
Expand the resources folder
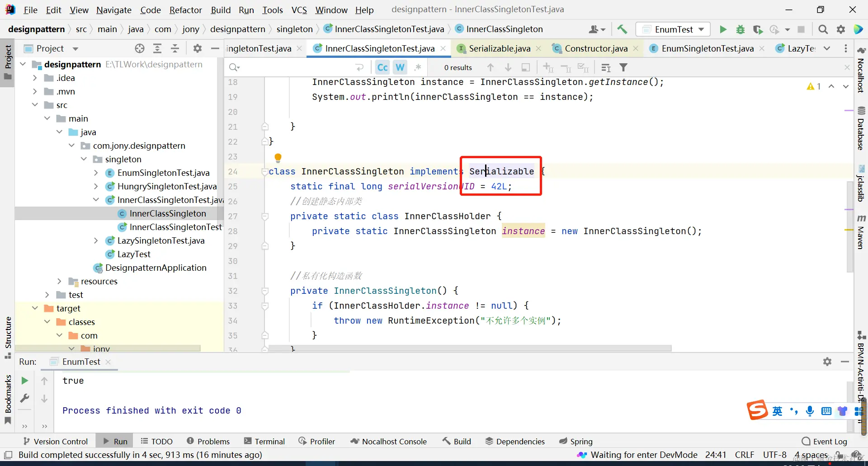click(59, 281)
